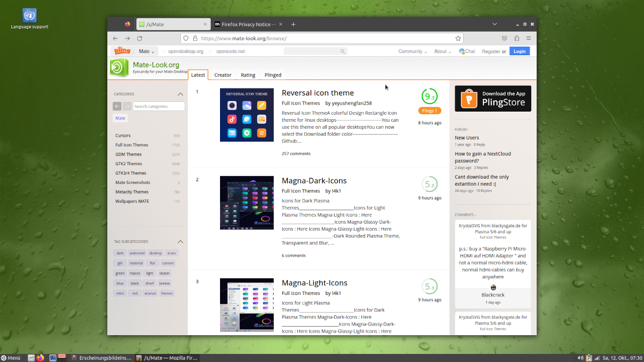The width and height of the screenshot is (644, 362).
Task: Click the browser back arrow
Action: [115, 39]
